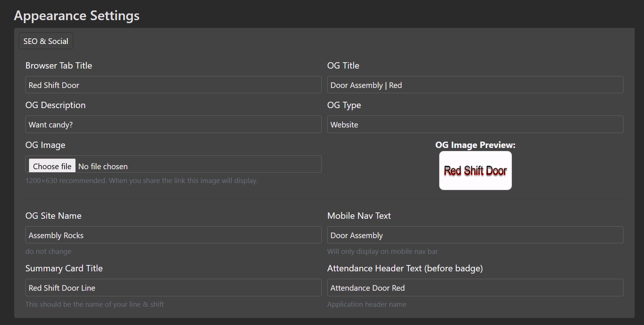Focus the OG Title field containing "Door Assembly | Red"
The height and width of the screenshot is (325, 644).
(475, 85)
